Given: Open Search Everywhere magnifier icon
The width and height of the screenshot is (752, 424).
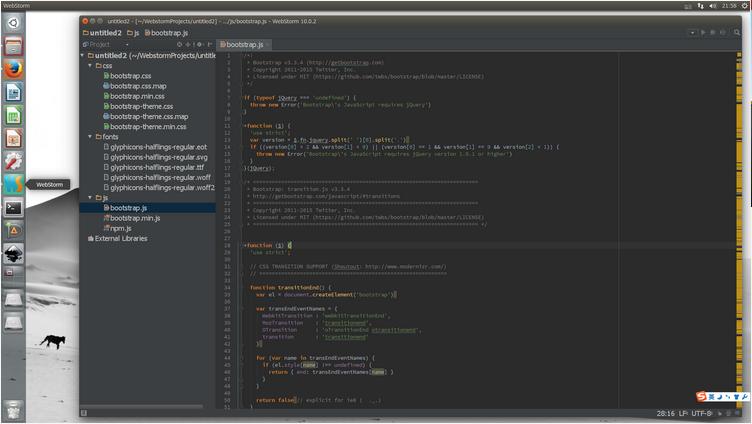Looking at the screenshot, I should click(x=737, y=33).
